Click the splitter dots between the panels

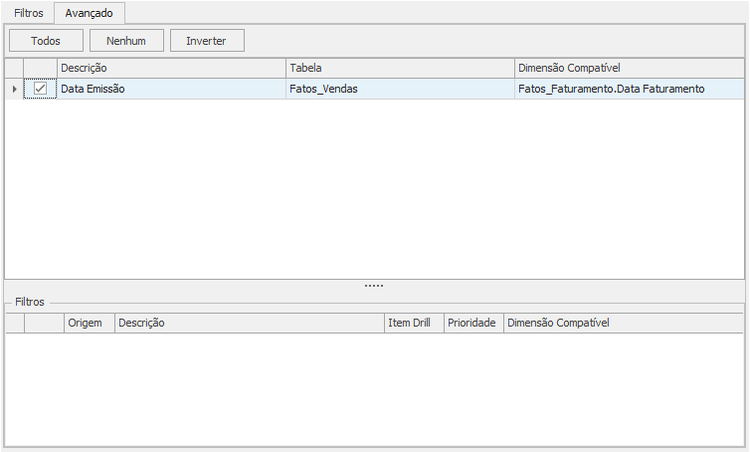(374, 286)
